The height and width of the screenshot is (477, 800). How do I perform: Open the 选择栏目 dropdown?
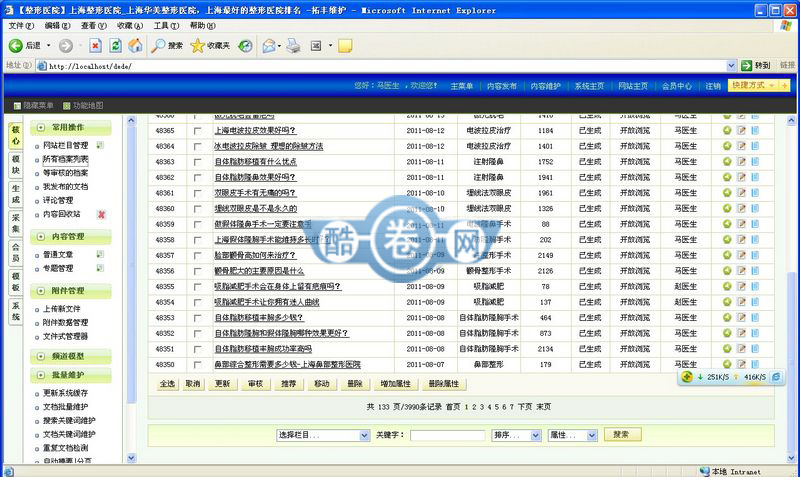(323, 435)
